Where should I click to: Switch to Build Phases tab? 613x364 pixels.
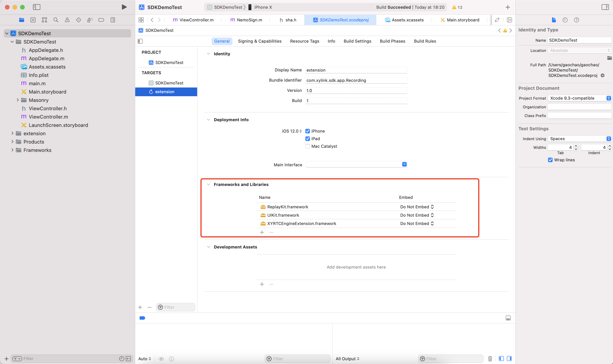[392, 41]
